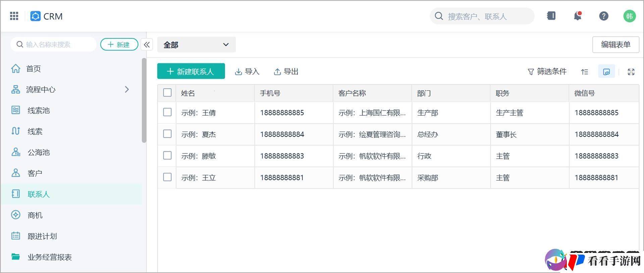Open the notifications bell icon
Image resolution: width=644 pixels, height=273 pixels.
577,16
